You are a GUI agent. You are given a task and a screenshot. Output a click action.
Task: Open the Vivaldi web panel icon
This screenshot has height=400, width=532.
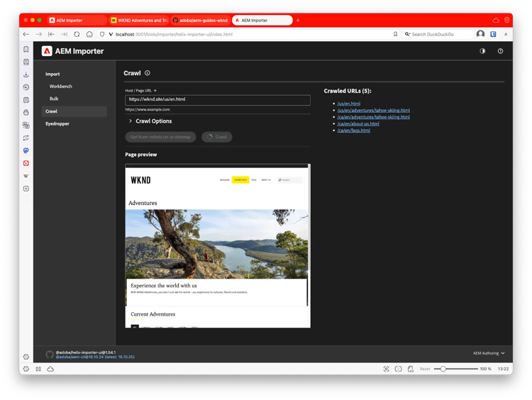[26, 163]
